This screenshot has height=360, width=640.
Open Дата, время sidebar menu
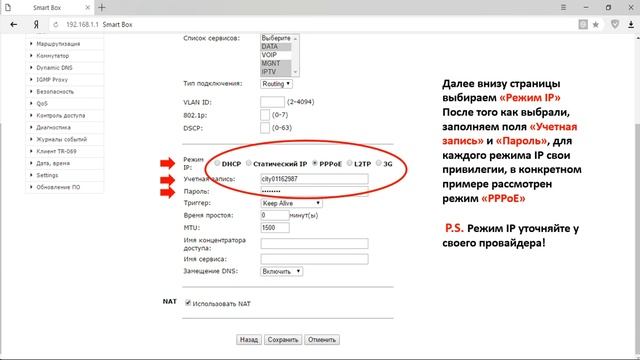[x=53, y=163]
